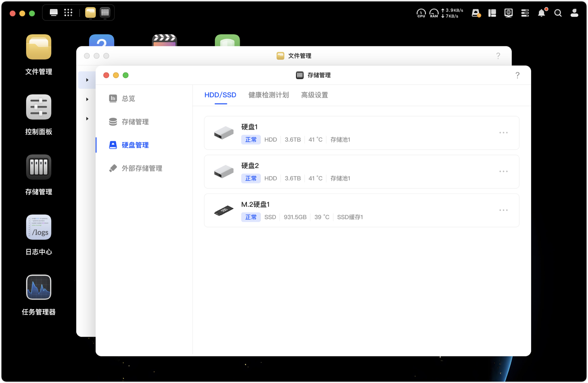Switch to the HDD/SSD tab
The height and width of the screenshot is (383, 588).
click(x=220, y=95)
